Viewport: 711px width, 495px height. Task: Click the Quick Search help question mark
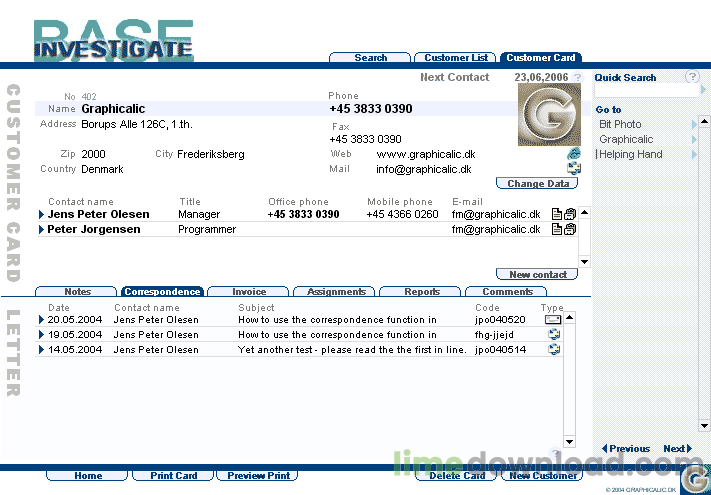pyautogui.click(x=692, y=77)
